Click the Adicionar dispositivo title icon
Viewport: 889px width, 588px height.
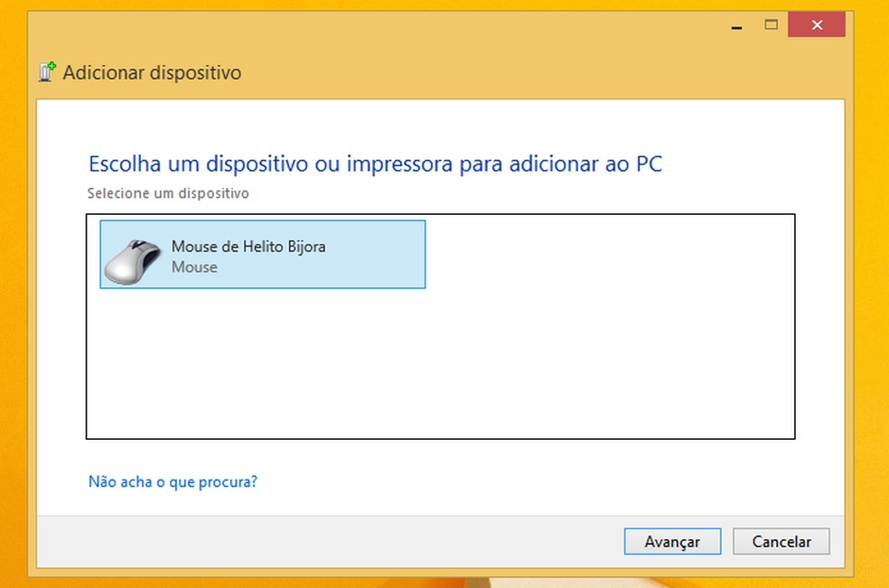point(47,72)
